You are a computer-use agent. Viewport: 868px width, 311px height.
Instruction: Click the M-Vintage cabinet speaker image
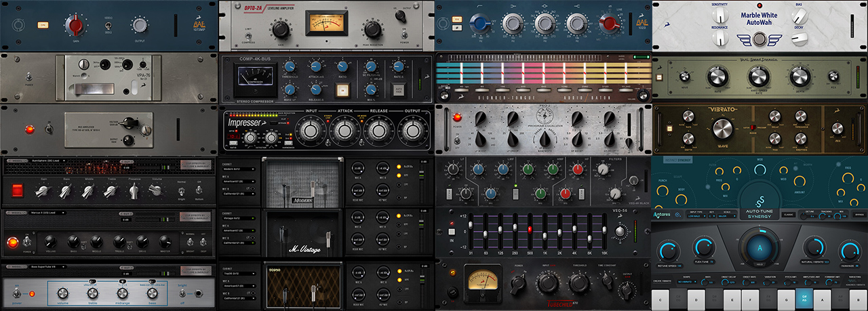click(302, 234)
